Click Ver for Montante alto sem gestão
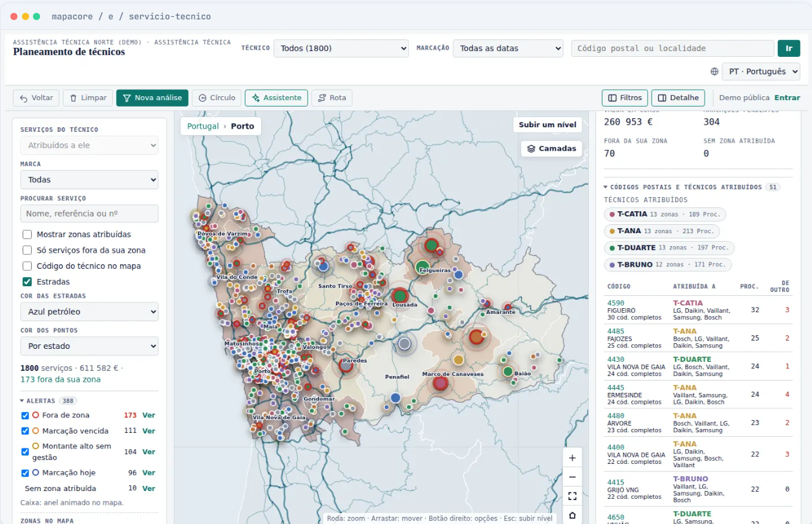The image size is (812, 524). [x=149, y=452]
